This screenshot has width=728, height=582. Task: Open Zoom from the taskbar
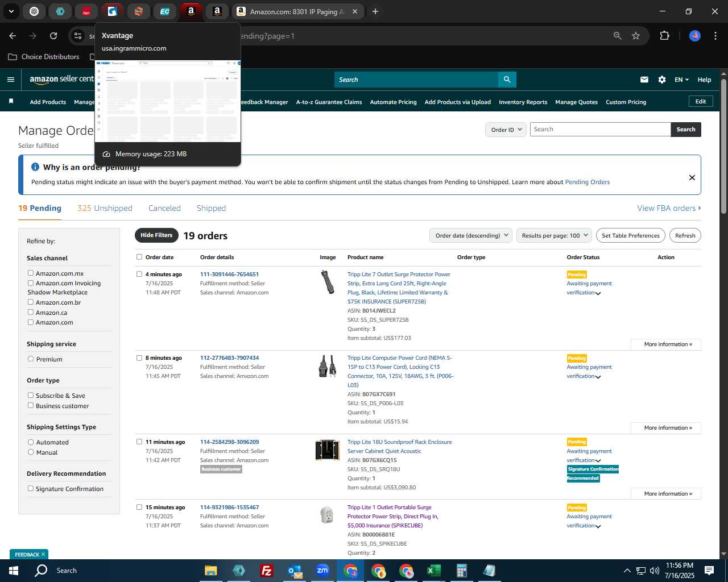point(322,571)
